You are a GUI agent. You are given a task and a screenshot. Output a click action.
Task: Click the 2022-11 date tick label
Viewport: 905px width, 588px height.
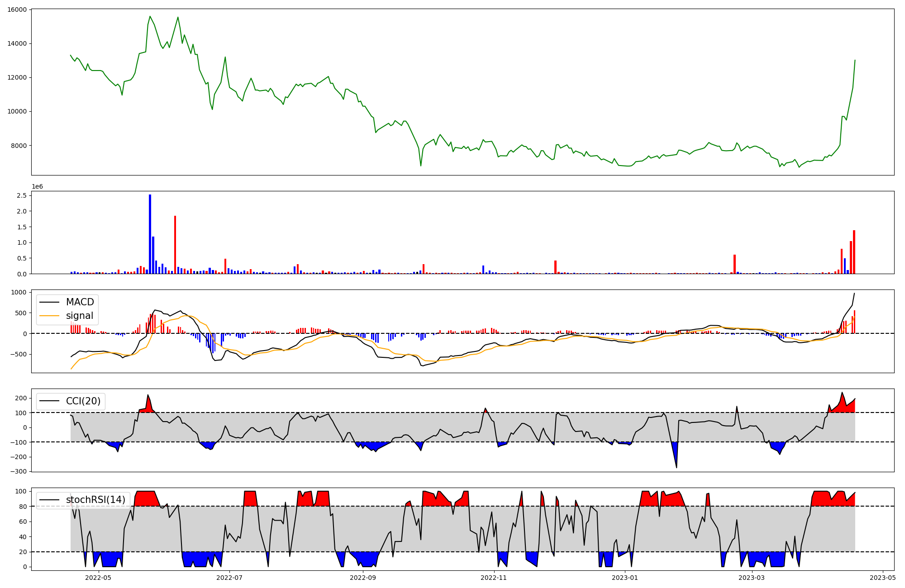[494, 578]
